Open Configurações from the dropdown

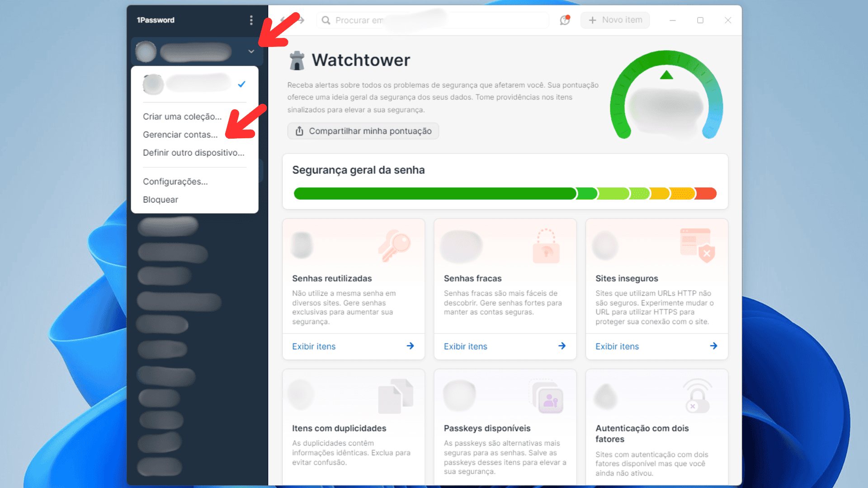(175, 182)
